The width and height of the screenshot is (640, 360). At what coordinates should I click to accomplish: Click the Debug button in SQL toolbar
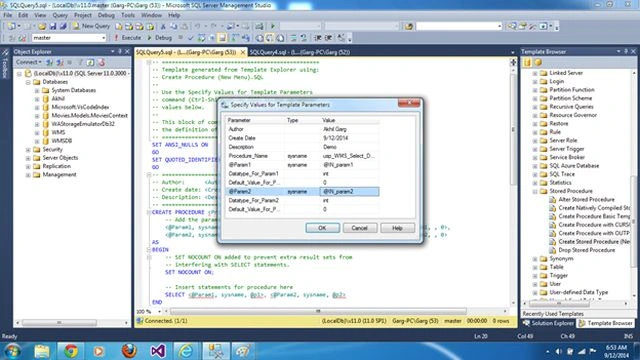tap(159, 38)
